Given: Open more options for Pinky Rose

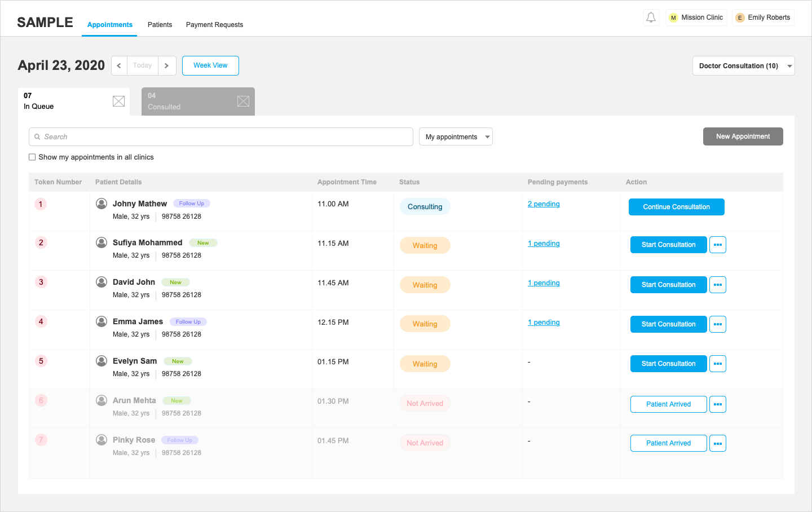Looking at the screenshot, I should tap(718, 443).
